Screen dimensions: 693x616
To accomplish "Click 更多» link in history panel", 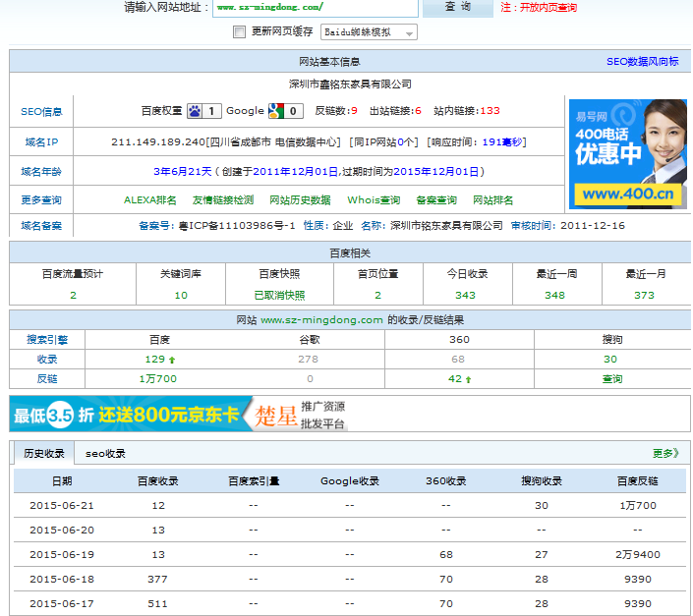I will [665, 453].
